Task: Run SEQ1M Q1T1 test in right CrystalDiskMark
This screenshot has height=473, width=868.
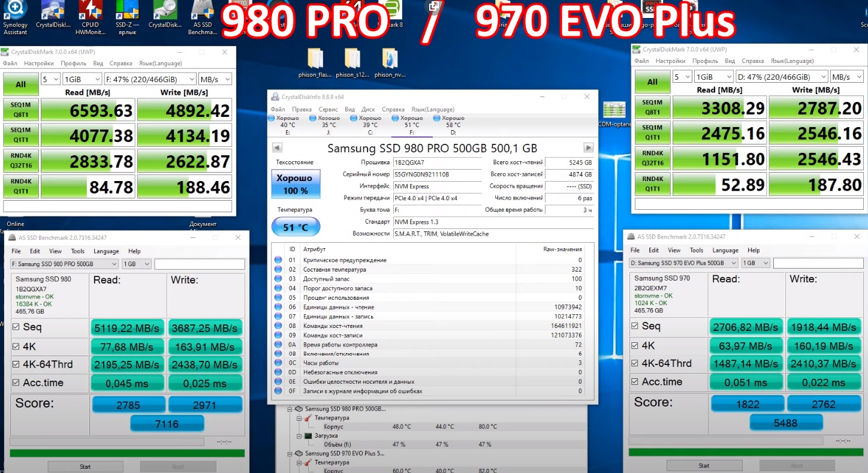Action: 652,132
